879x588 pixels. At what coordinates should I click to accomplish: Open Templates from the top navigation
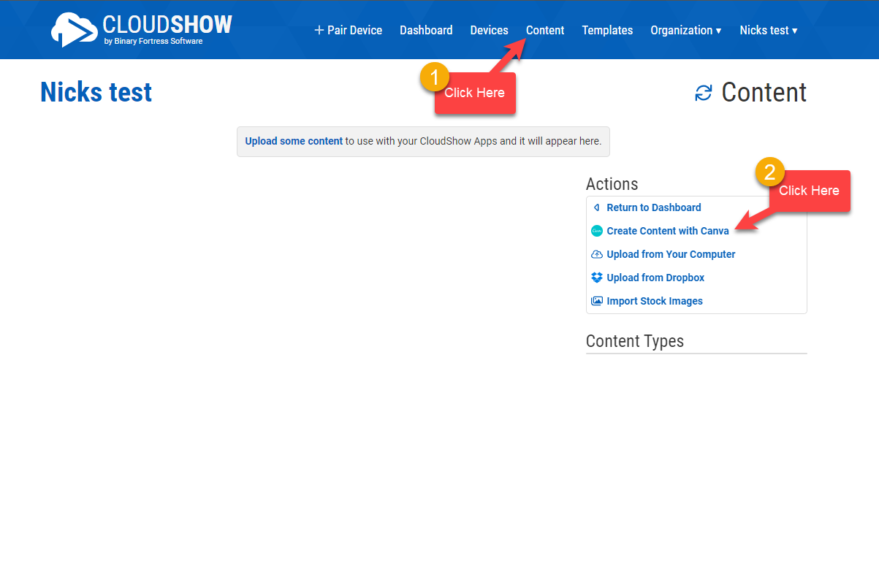tap(607, 31)
